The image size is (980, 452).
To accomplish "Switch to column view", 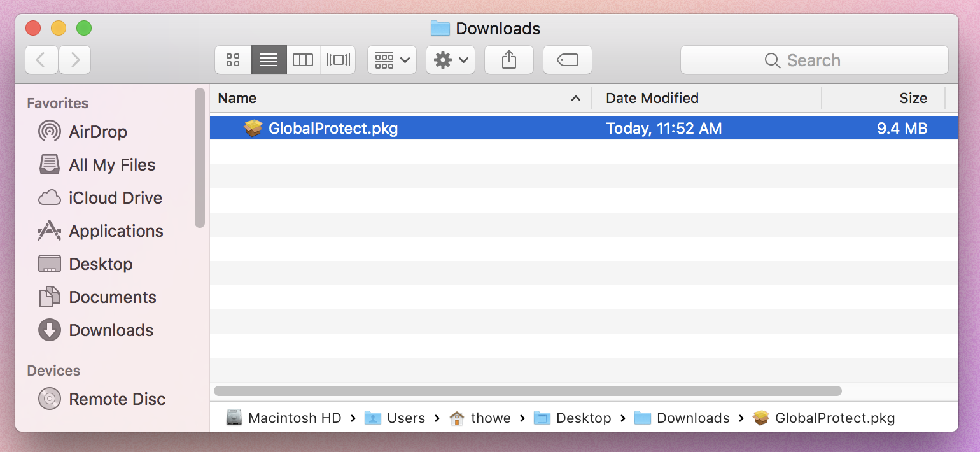I will pyautogui.click(x=303, y=60).
